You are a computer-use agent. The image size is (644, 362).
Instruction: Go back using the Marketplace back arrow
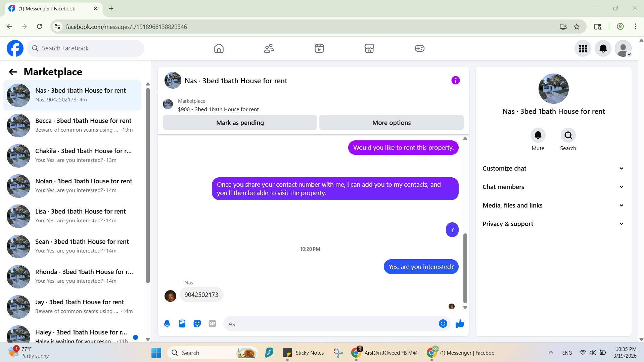point(13,72)
